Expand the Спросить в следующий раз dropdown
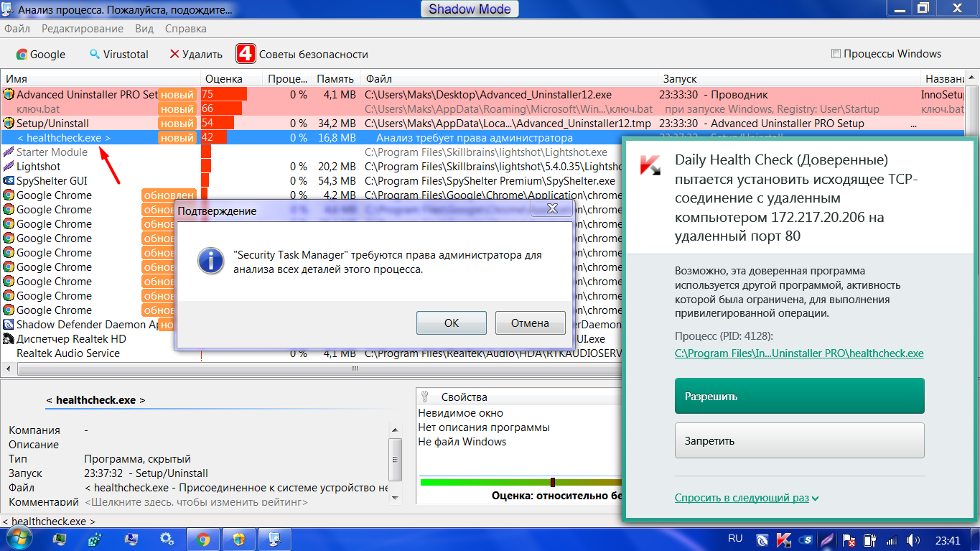This screenshot has width=980, height=551. coord(747,498)
